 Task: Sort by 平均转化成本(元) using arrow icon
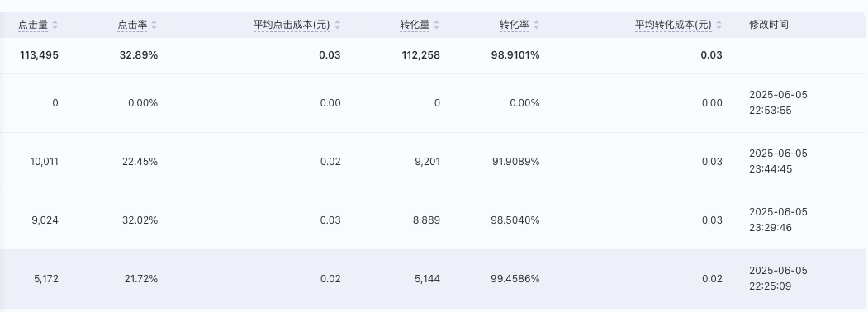(719, 25)
